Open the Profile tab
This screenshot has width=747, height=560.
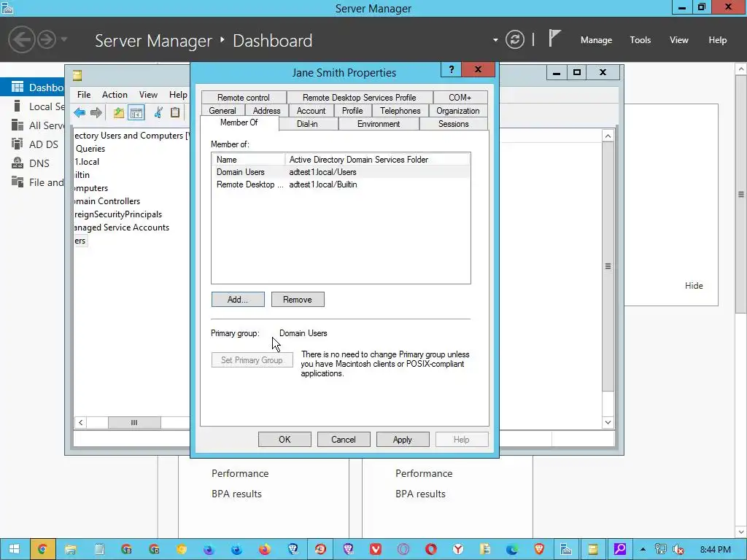352,111
